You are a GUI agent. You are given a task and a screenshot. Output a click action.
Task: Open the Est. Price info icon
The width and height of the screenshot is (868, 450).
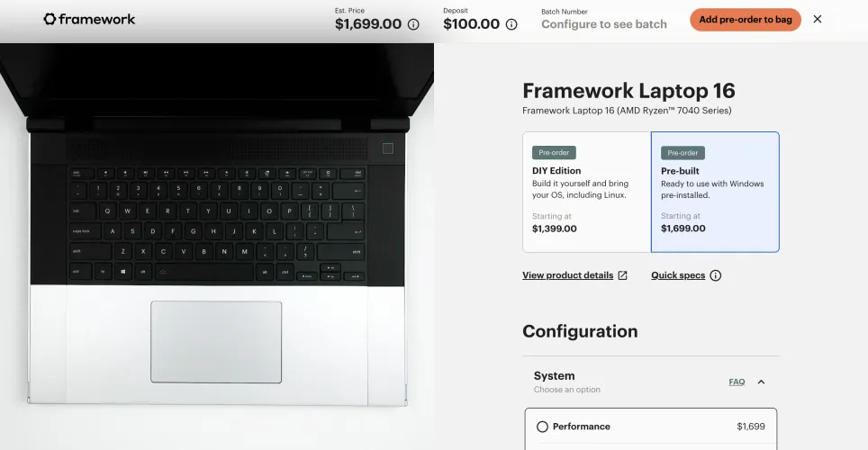click(x=413, y=25)
